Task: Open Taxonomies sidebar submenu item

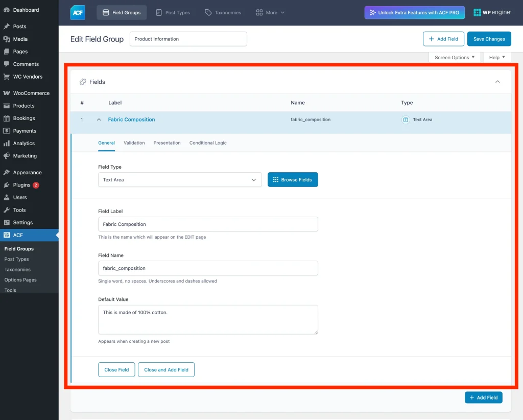Action: [17, 270]
